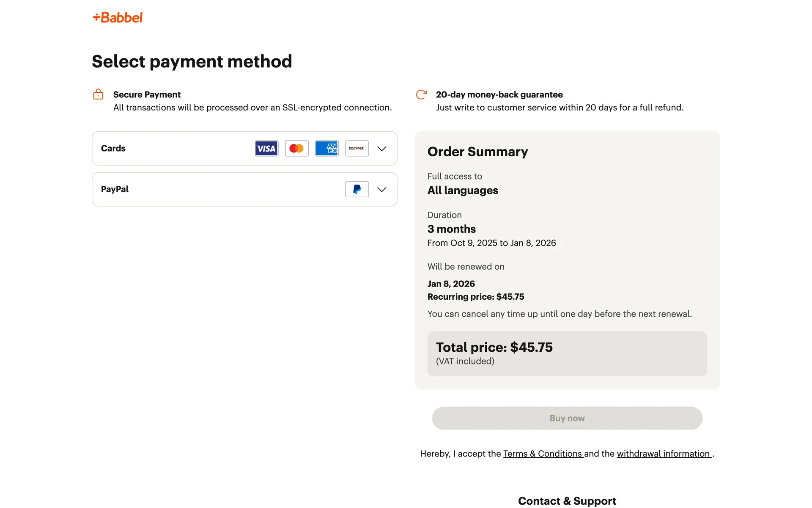Click the 20-day money-back guarantee title

(499, 94)
